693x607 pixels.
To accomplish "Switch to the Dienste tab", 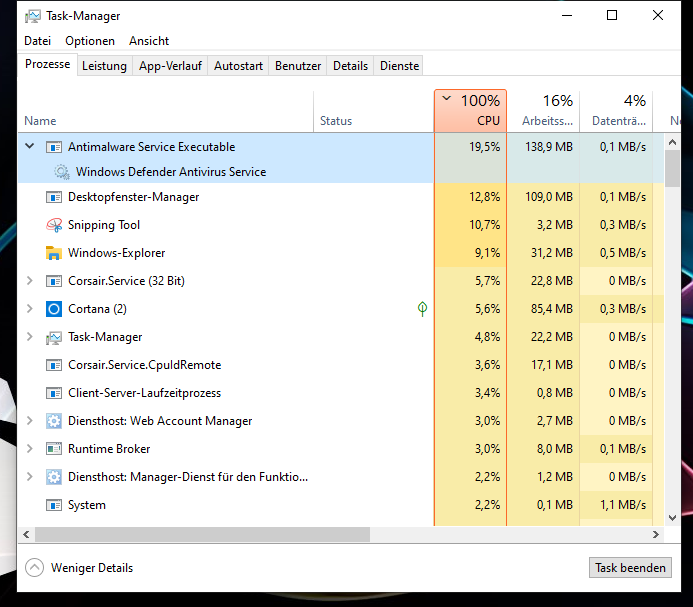I will click(400, 66).
